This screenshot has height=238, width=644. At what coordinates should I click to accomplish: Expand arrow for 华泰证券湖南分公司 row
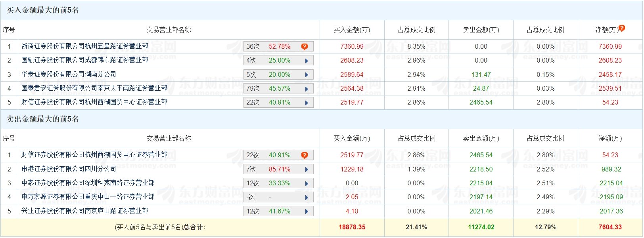tap(307, 75)
